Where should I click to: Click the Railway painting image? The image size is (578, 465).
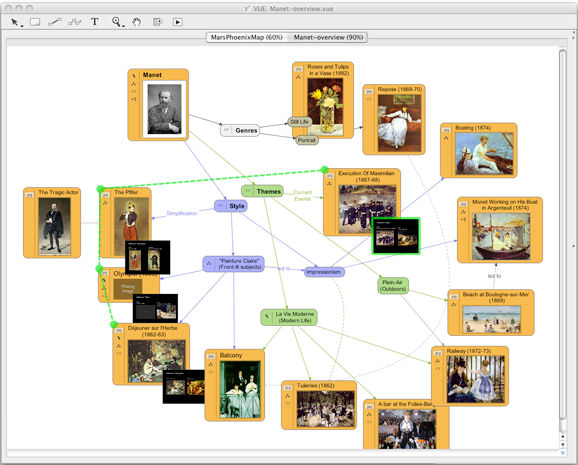(x=475, y=379)
